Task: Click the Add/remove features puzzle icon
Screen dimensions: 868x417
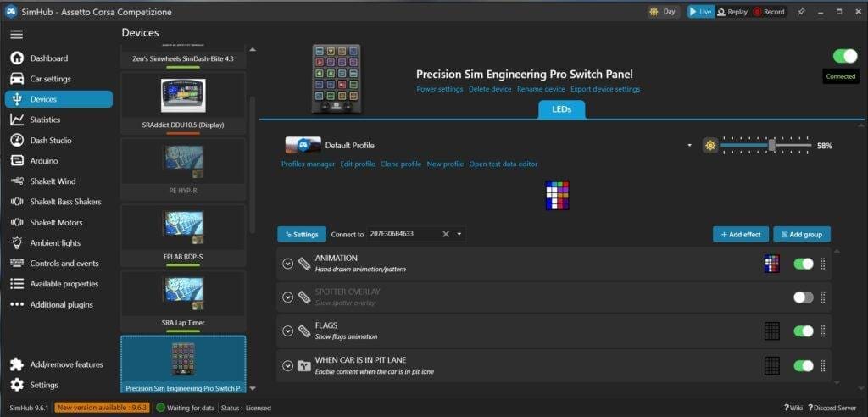Action: coord(17,364)
